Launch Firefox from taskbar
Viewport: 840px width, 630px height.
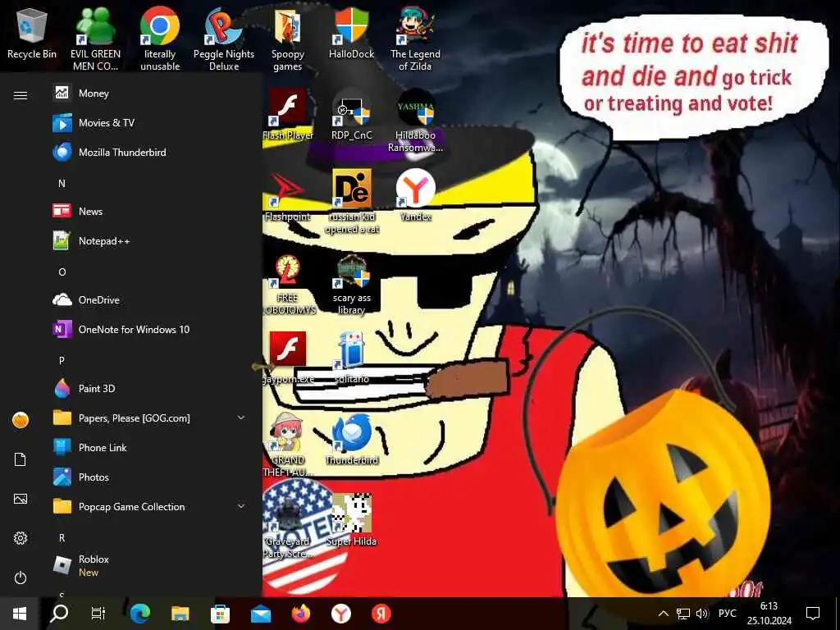pyautogui.click(x=301, y=614)
